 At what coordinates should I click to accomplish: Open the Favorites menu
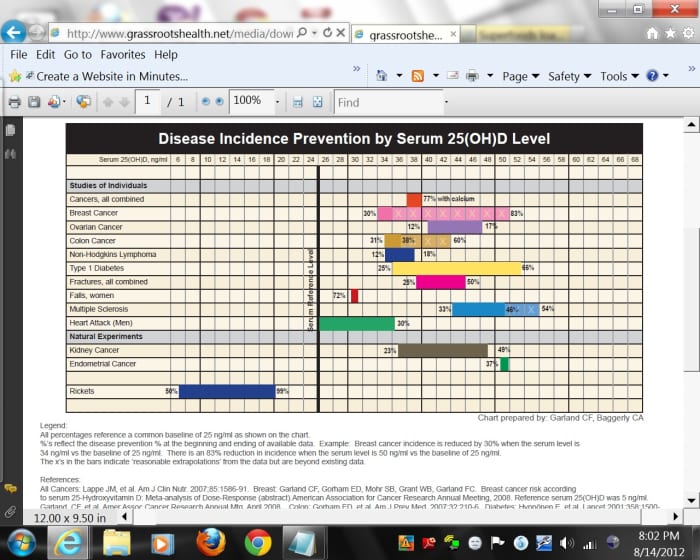click(123, 54)
